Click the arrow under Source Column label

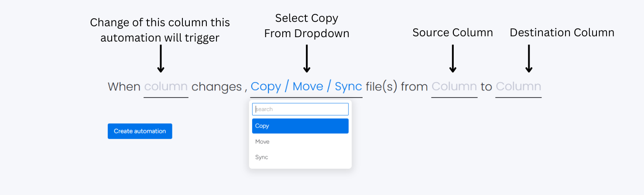(x=453, y=58)
